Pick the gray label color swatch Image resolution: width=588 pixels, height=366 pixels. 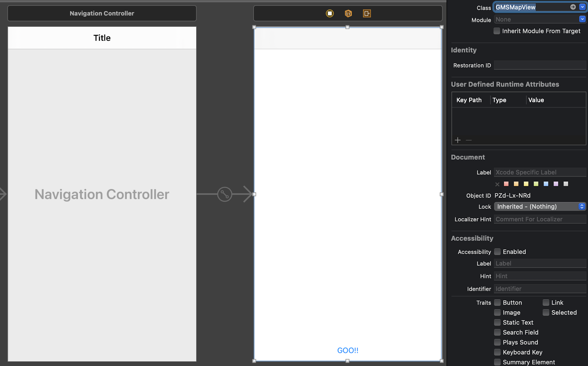point(566,184)
